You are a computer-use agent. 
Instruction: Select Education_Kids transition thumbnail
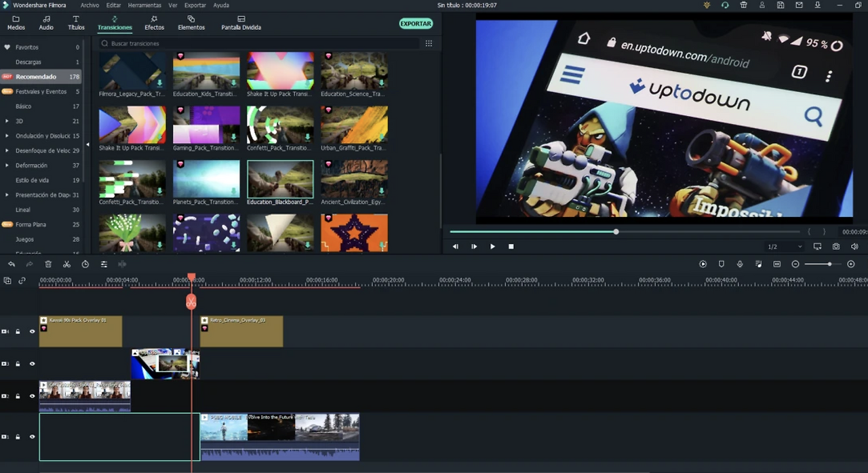[x=206, y=71]
